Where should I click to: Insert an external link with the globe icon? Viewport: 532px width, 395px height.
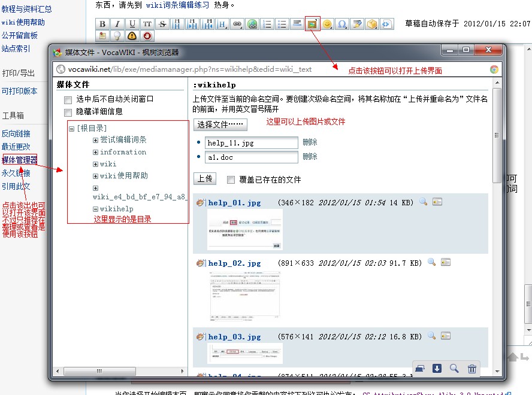252,24
